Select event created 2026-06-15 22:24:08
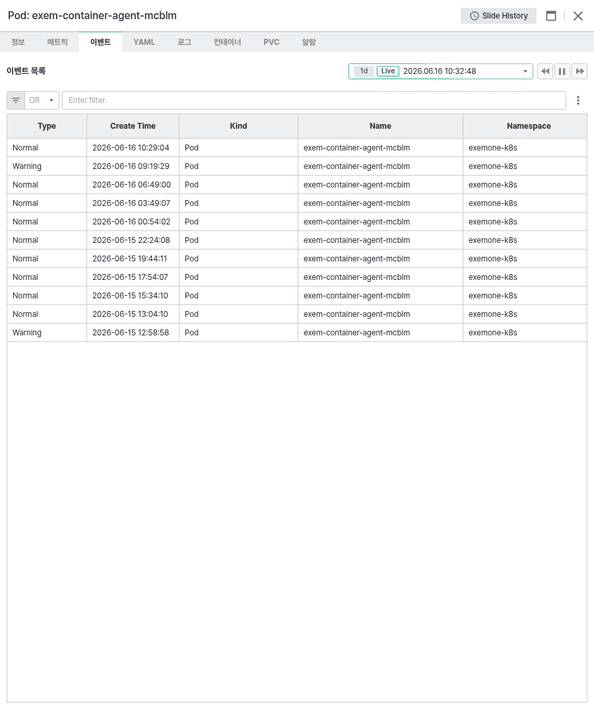Image resolution: width=594 pixels, height=713 pixels. coord(297,240)
